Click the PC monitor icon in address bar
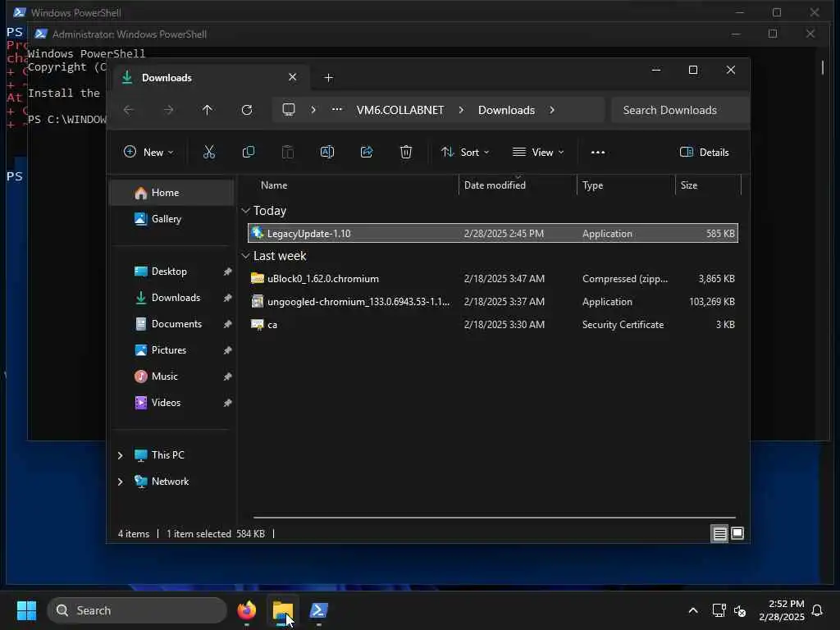Viewport: 840px width, 630px height. click(289, 110)
